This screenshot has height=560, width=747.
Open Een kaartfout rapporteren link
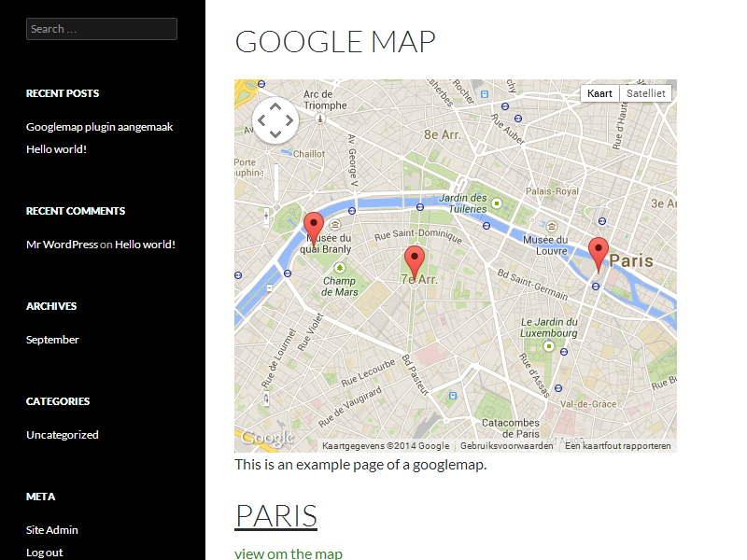tap(618, 446)
